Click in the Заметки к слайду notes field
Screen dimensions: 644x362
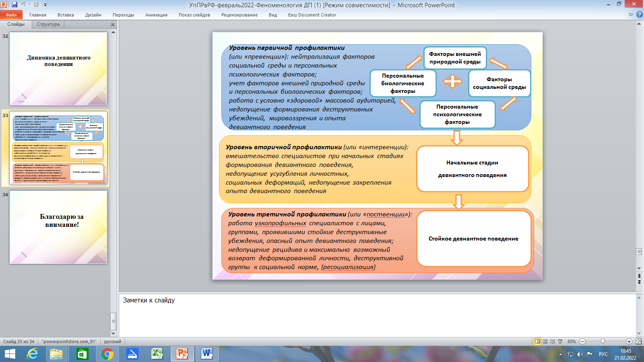click(377, 315)
